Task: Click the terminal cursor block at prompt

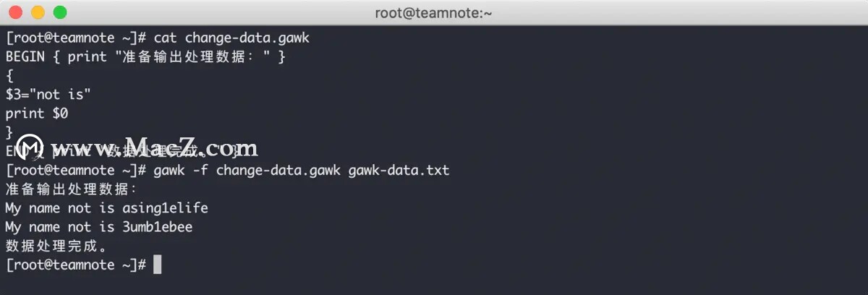Action: coord(158,265)
